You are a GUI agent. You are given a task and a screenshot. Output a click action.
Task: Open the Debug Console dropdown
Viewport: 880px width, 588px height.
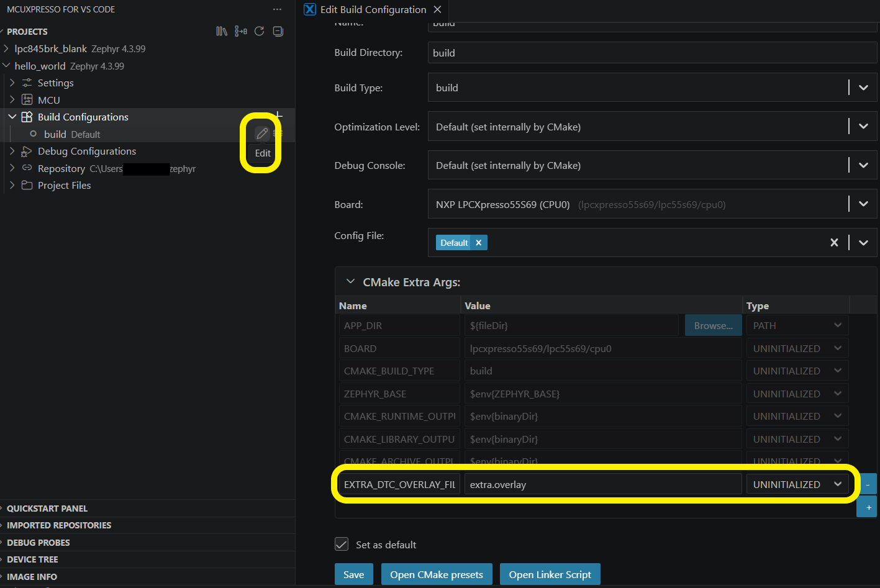(863, 165)
